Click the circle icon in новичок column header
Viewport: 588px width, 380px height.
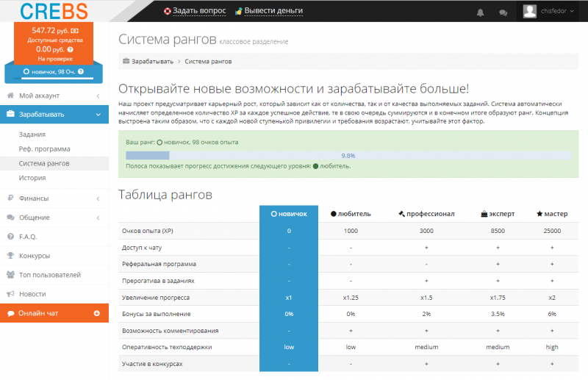tap(273, 214)
